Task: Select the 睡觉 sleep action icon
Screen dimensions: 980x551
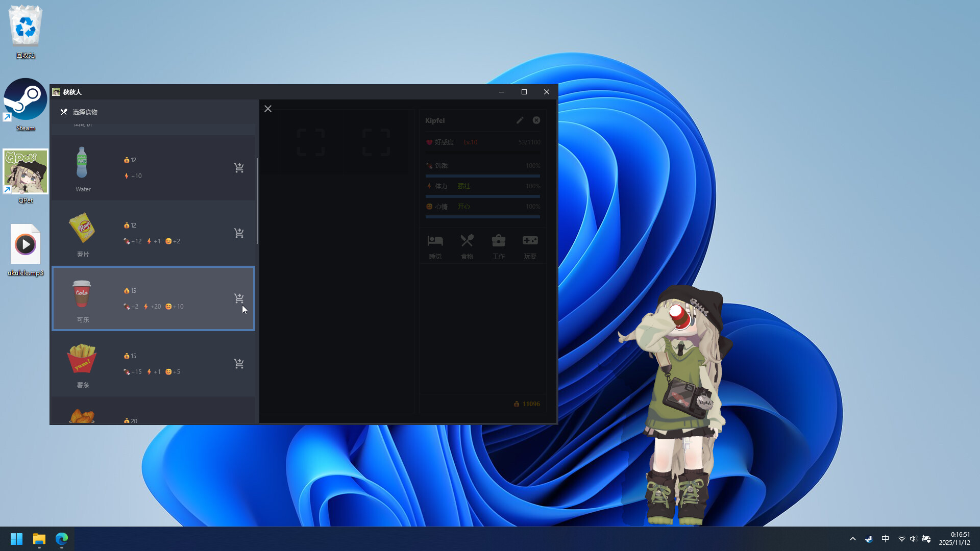Action: 435,245
